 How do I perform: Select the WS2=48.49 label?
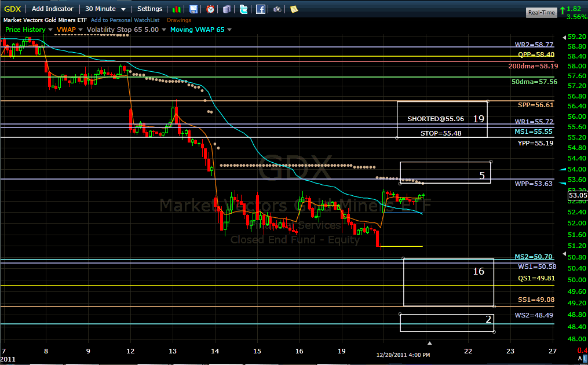click(x=534, y=316)
